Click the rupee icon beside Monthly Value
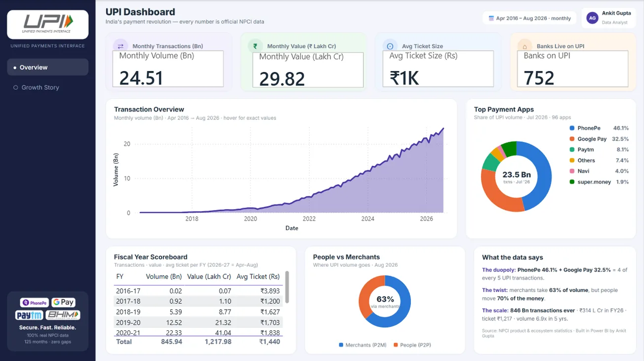The height and width of the screenshot is (361, 644). [255, 46]
